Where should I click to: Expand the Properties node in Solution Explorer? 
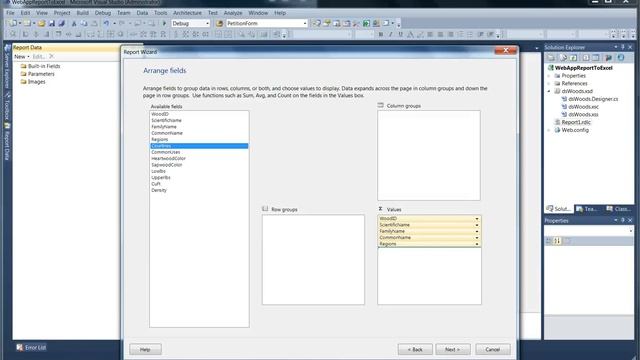pyautogui.click(x=549, y=76)
